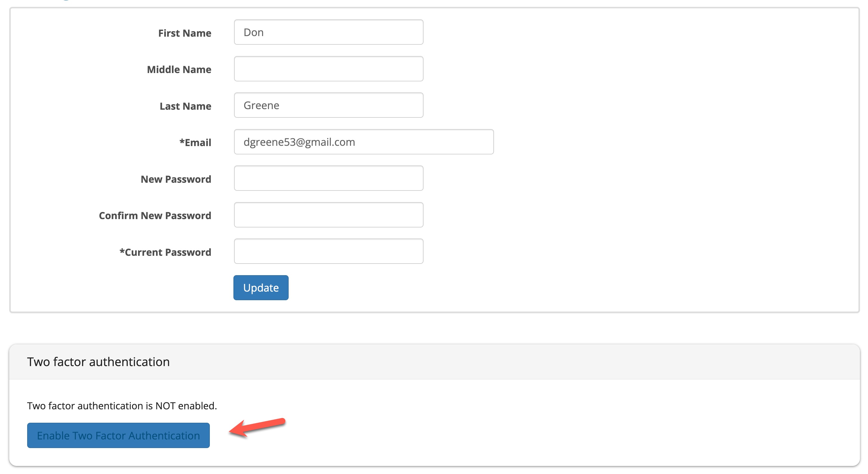This screenshot has width=868, height=474.
Task: Enable Two Factor Authentication
Action: click(x=118, y=435)
